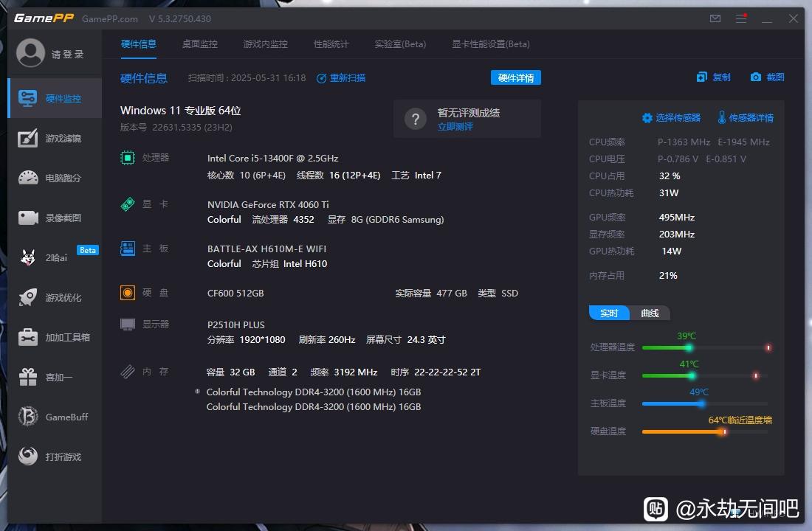
Task: Click the GPU热功耗 14W value
Action: tap(672, 251)
